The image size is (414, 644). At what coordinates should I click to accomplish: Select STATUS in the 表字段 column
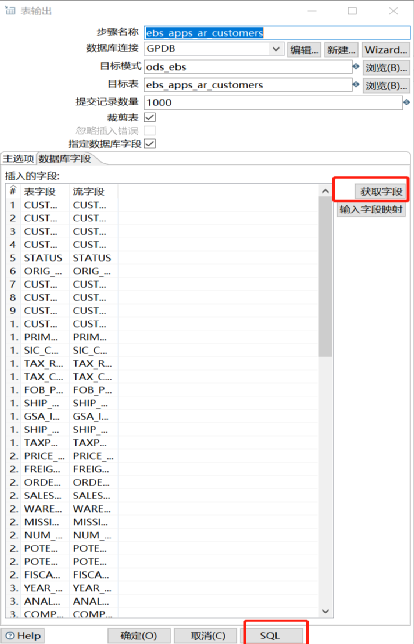[43, 258]
